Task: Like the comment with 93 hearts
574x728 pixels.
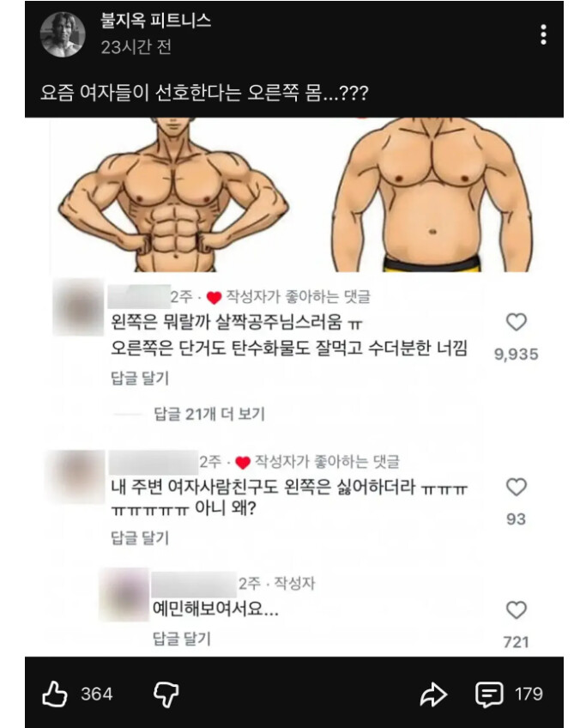Action: (x=516, y=487)
